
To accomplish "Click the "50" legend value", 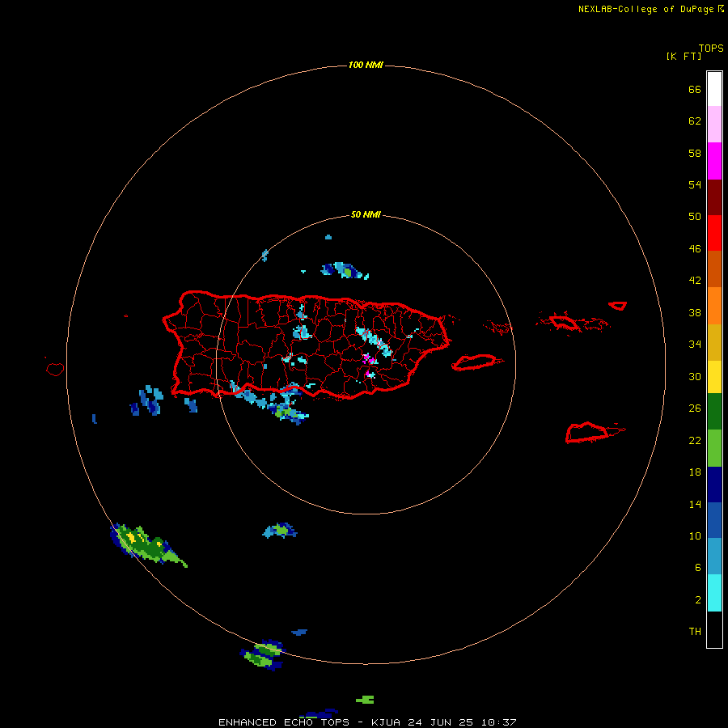I will coord(695,217).
